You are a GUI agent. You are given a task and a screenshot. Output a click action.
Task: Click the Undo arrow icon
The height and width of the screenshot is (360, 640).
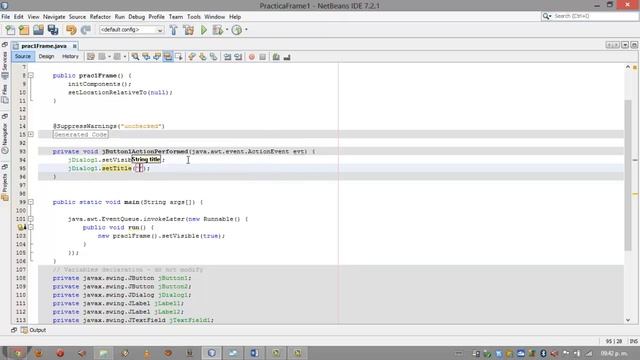(71, 30)
